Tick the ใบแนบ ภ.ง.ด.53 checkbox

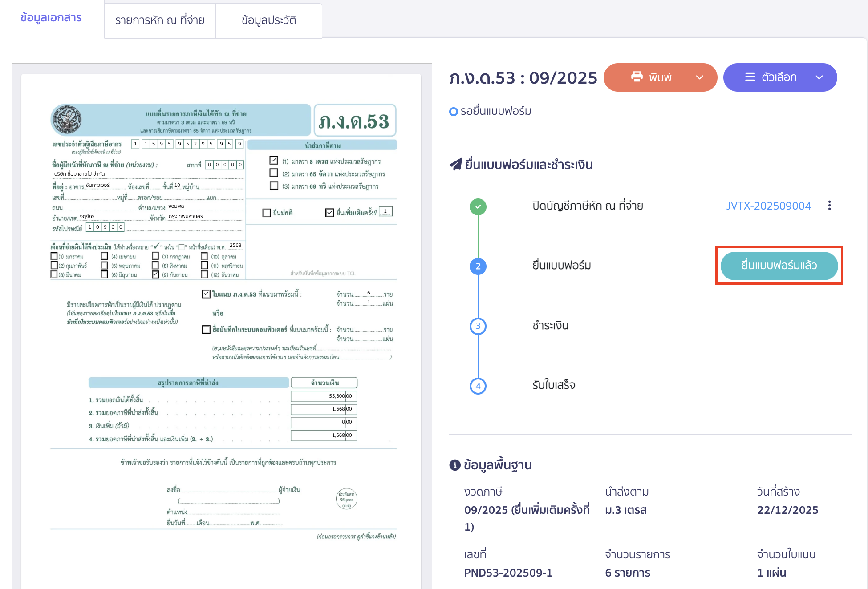pos(206,294)
